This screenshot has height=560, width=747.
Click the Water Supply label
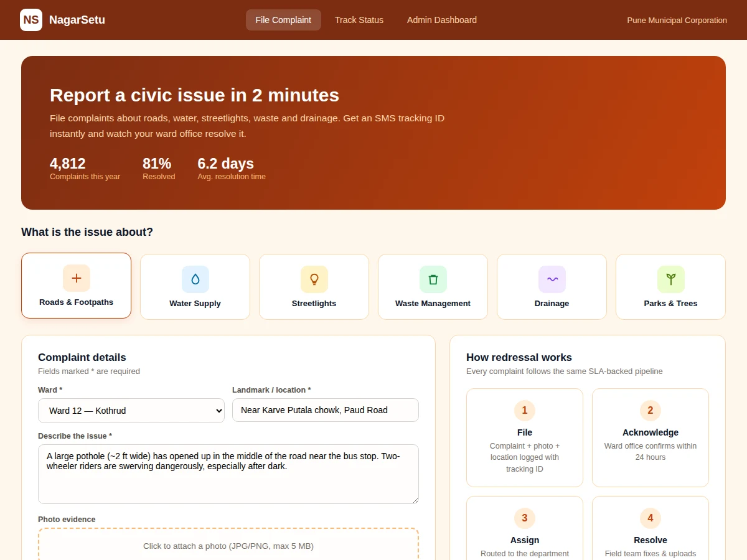click(195, 304)
